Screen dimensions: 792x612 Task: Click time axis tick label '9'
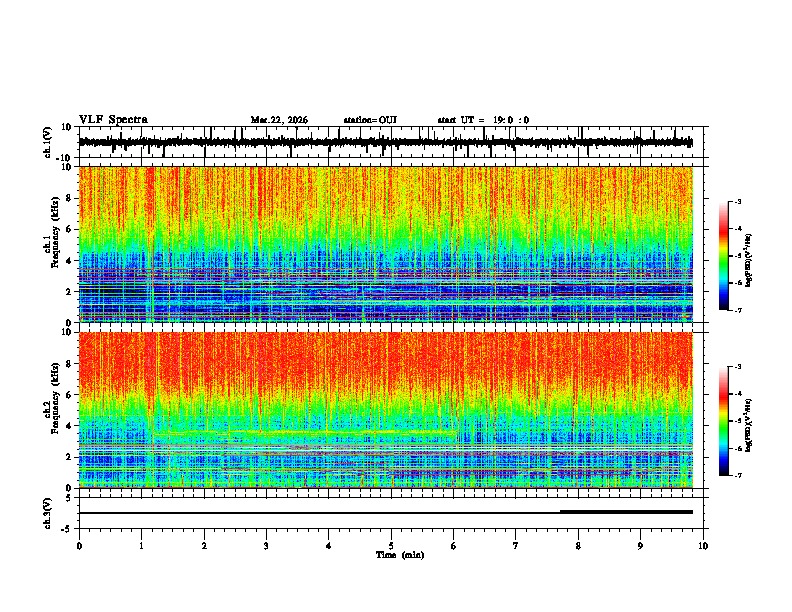(x=640, y=546)
